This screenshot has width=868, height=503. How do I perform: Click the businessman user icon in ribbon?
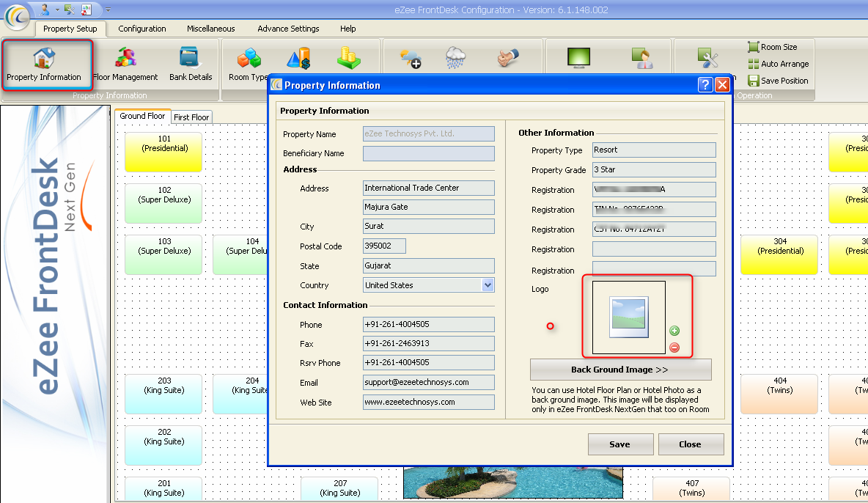pos(642,58)
